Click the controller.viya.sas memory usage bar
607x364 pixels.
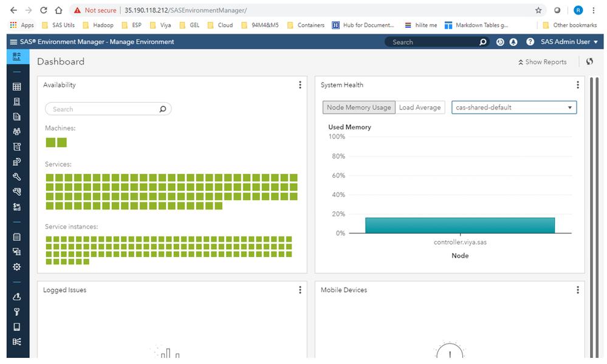tap(460, 225)
